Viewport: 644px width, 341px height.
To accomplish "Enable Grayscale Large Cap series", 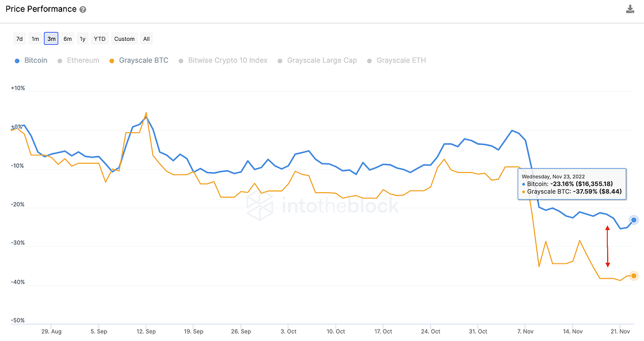I will coord(317,60).
